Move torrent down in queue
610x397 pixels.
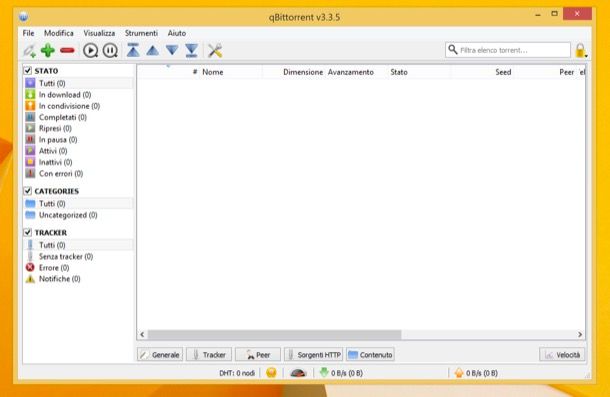[x=172, y=51]
